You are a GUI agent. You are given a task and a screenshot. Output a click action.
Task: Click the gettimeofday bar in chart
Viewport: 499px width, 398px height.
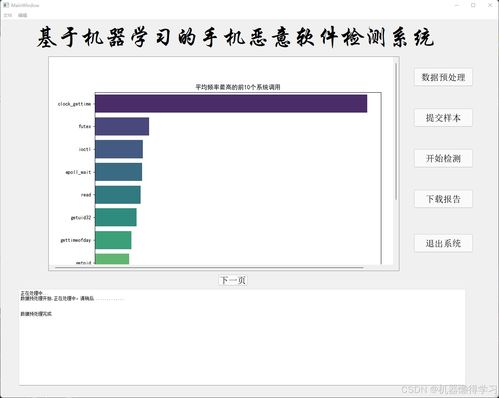tap(113, 240)
